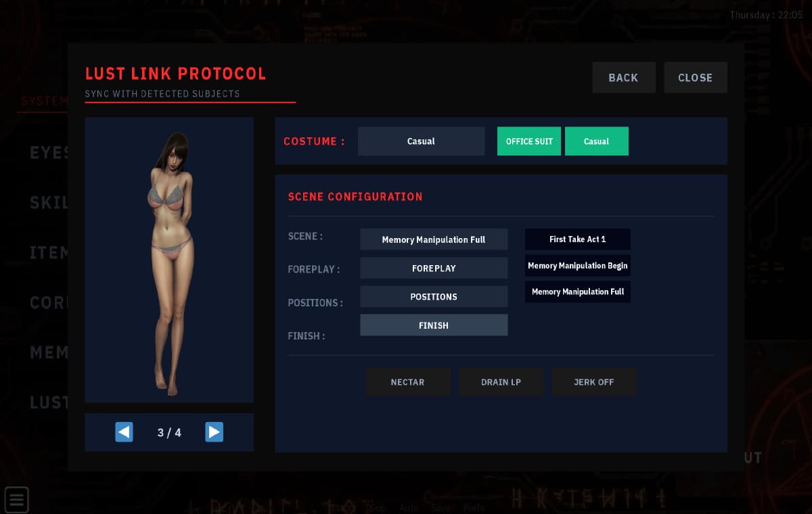Open the POSITIONS selector
The image size is (812, 514).
pos(434,296)
